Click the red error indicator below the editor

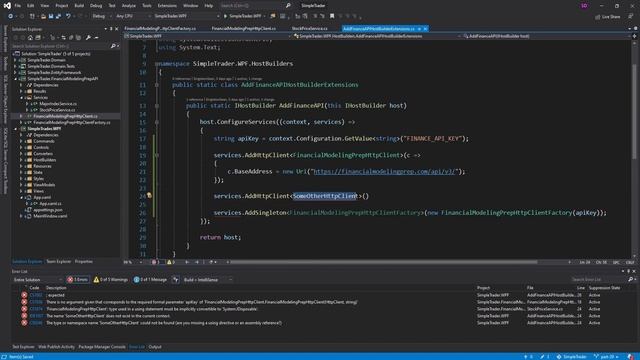click(155, 262)
